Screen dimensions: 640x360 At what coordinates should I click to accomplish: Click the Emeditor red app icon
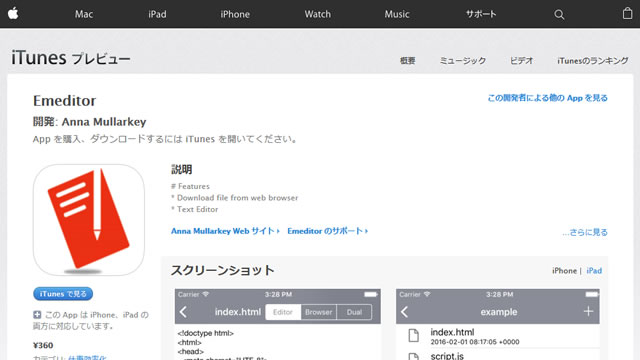pyautogui.click(x=89, y=220)
